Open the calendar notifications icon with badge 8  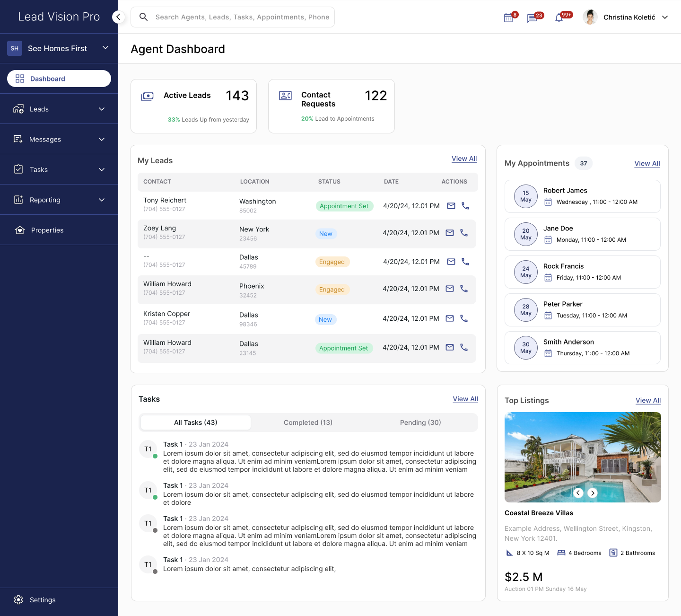click(x=509, y=18)
